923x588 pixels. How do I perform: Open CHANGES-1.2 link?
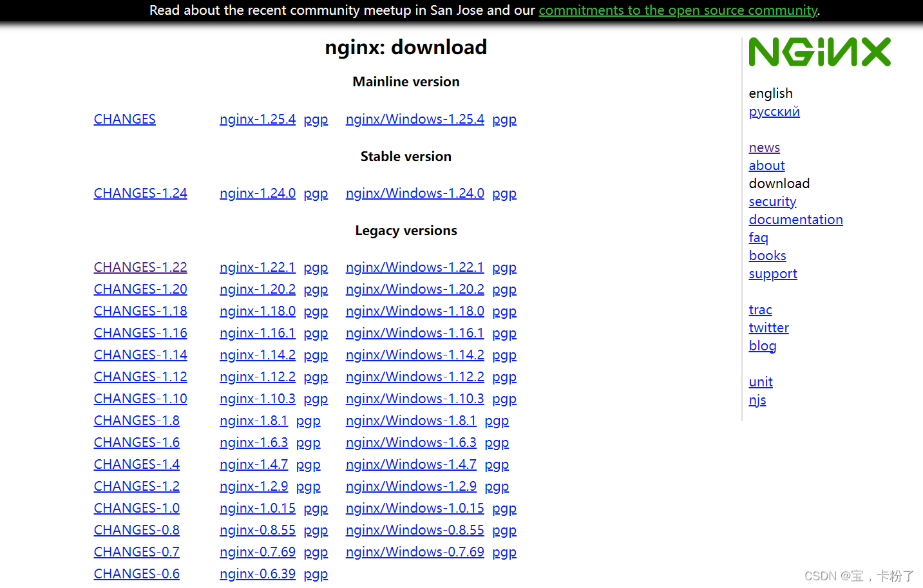pyautogui.click(x=137, y=486)
